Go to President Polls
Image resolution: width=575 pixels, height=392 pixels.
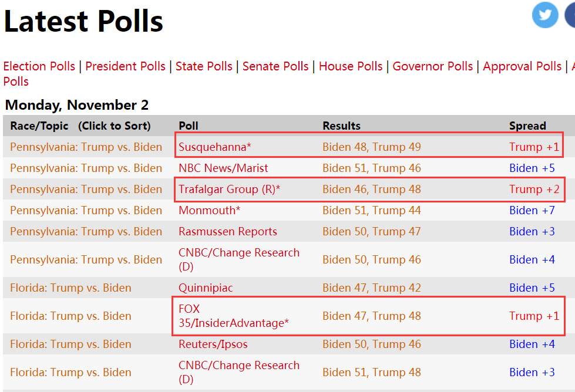(x=125, y=66)
